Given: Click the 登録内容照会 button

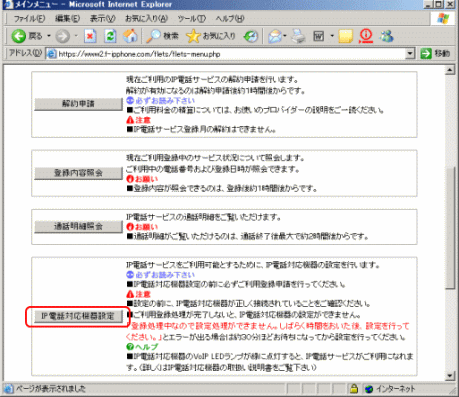Looking at the screenshot, I should coord(78,173).
